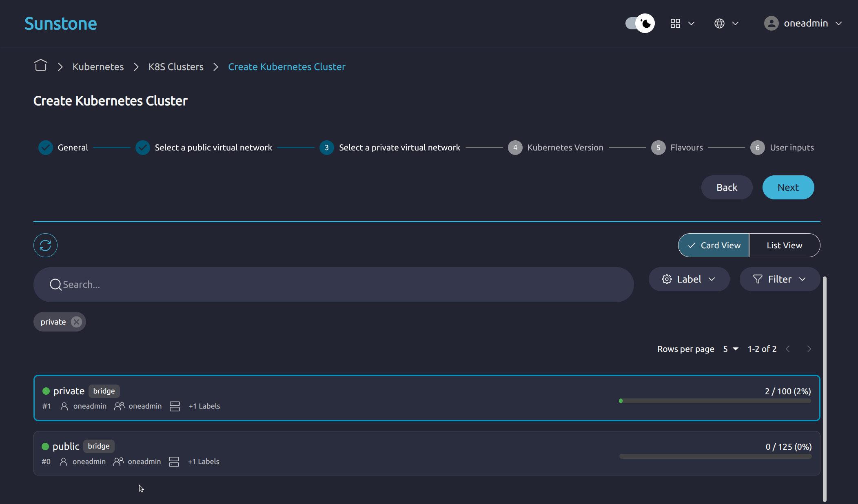Open the Label dropdown
Viewport: 858px width, 504px height.
tap(689, 279)
